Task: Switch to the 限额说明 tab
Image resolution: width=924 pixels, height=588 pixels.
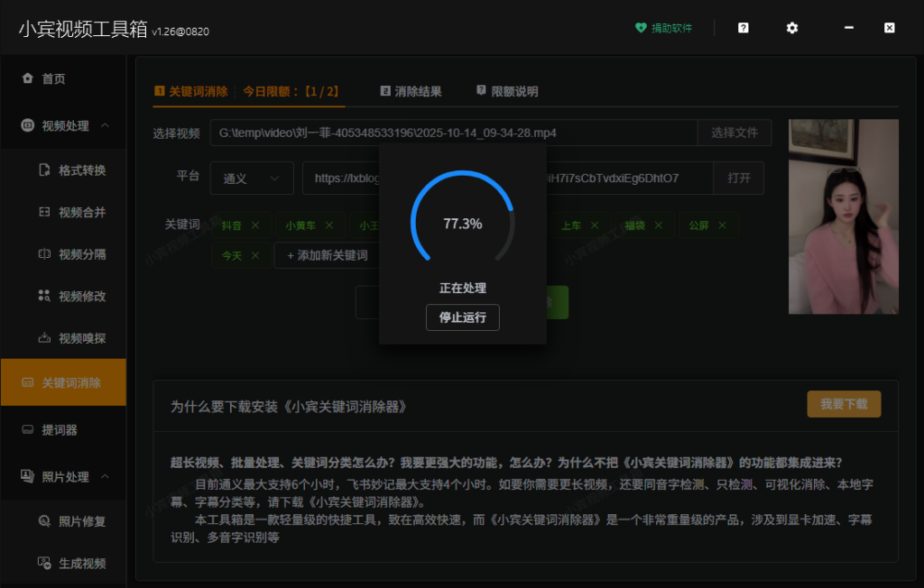Action: [507, 91]
